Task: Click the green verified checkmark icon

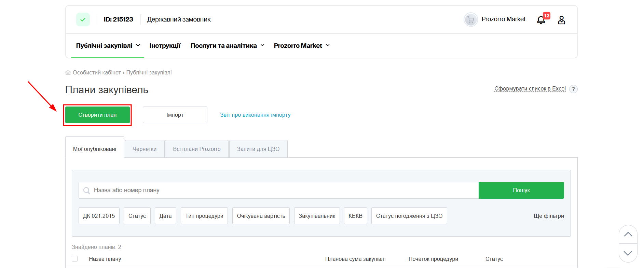Action: click(x=83, y=19)
